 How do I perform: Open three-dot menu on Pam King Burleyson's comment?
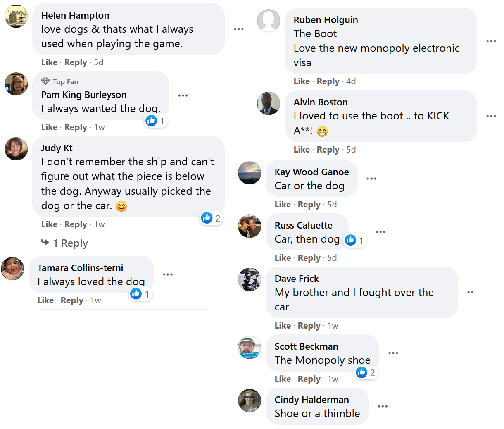point(183,95)
